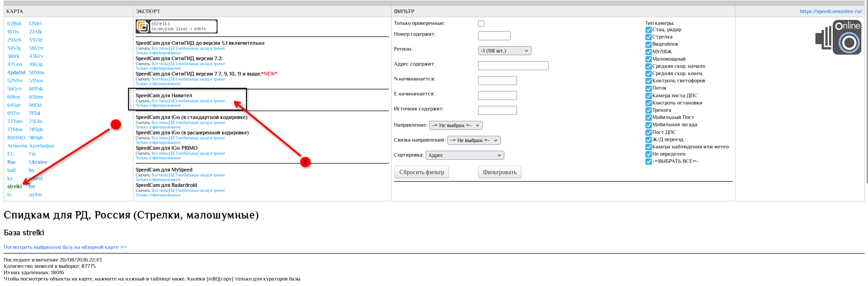
Task: Toggle 'Мобильная засада' checkbox
Action: (649, 125)
